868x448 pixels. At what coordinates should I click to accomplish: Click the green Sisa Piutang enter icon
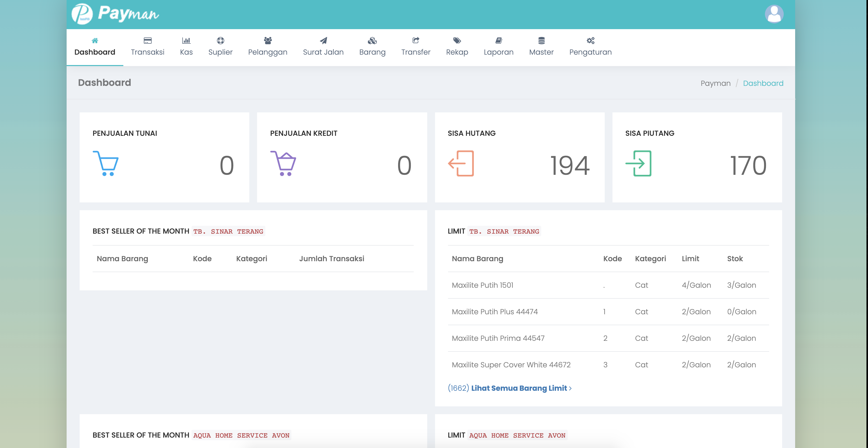pyautogui.click(x=638, y=163)
